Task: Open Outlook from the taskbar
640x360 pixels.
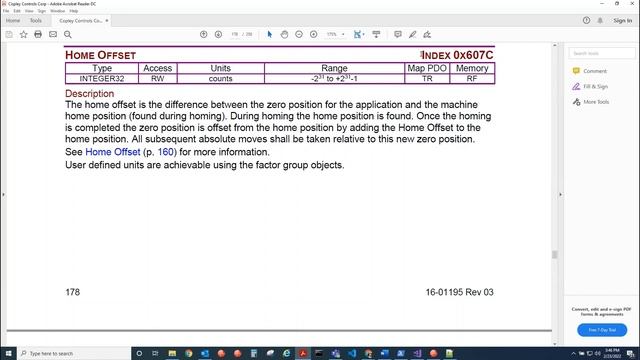Action: (205, 353)
